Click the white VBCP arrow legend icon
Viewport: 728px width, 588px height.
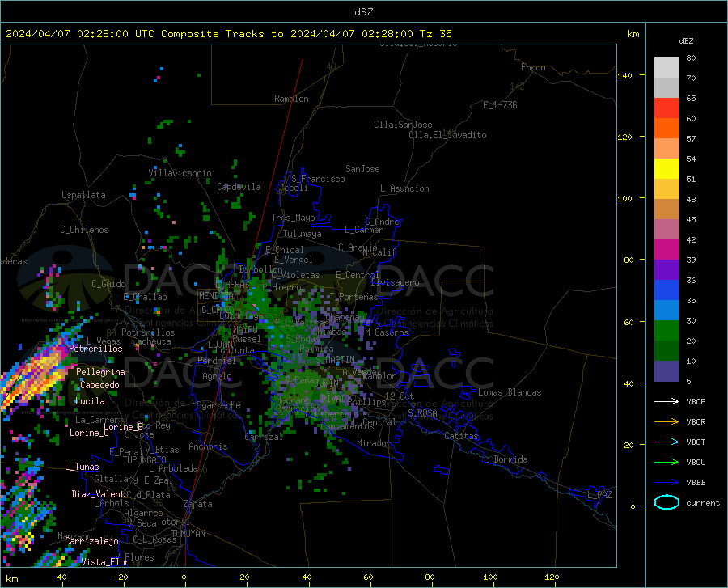tap(667, 401)
